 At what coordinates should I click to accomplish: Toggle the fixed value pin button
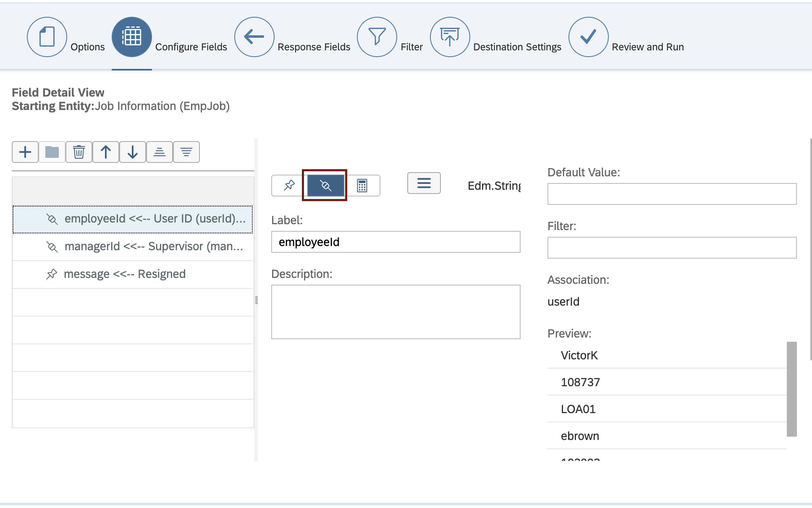[x=289, y=185]
